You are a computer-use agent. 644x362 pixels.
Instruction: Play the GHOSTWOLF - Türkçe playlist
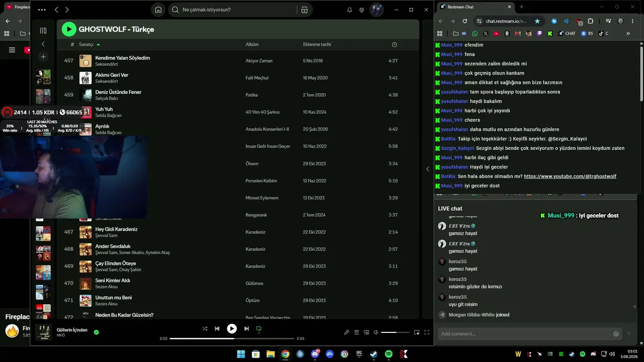pos(69,29)
